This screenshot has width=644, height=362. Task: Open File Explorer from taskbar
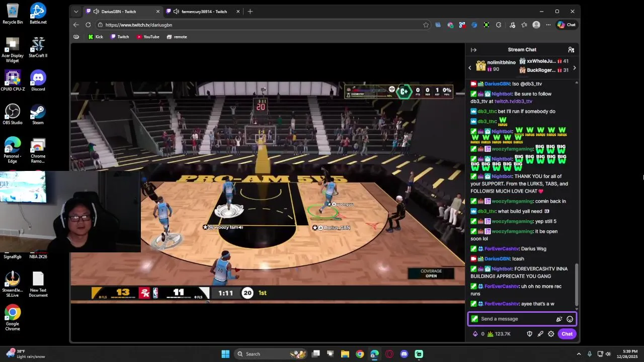(x=345, y=354)
